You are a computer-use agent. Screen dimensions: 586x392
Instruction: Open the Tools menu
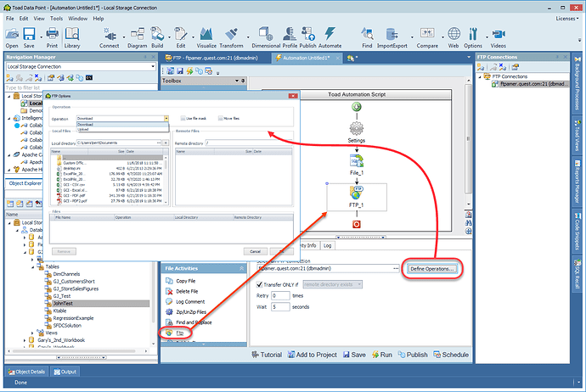pyautogui.click(x=56, y=19)
